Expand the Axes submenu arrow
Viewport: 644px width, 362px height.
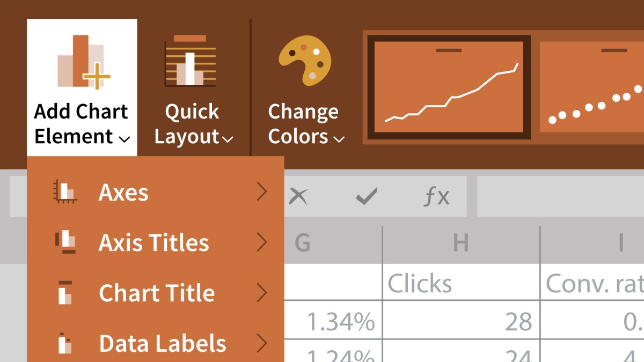[261, 192]
